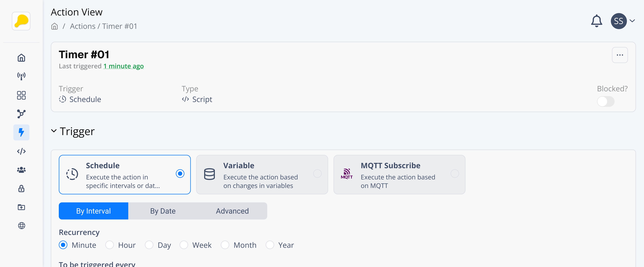Open the lock security icon
This screenshot has height=267, width=644.
(21, 189)
